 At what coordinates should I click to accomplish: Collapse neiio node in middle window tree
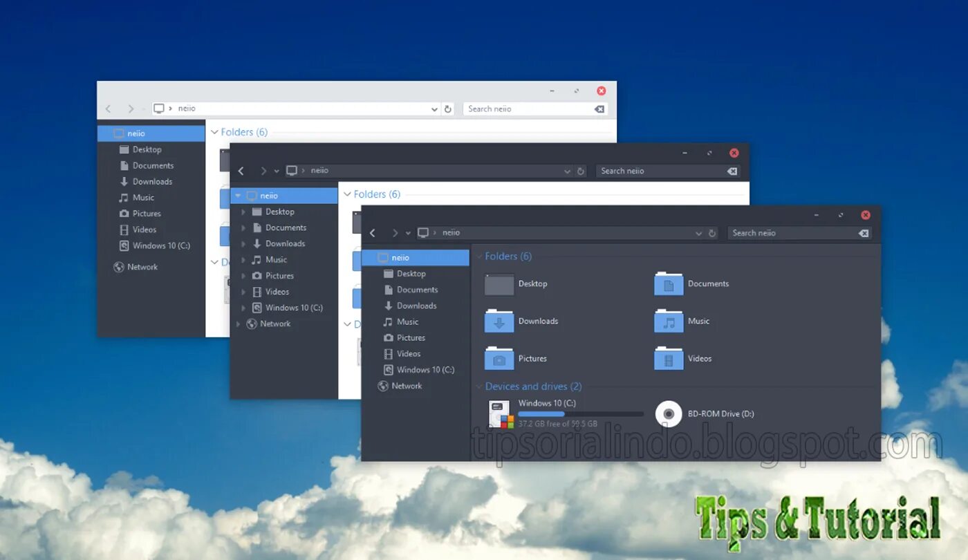point(238,196)
